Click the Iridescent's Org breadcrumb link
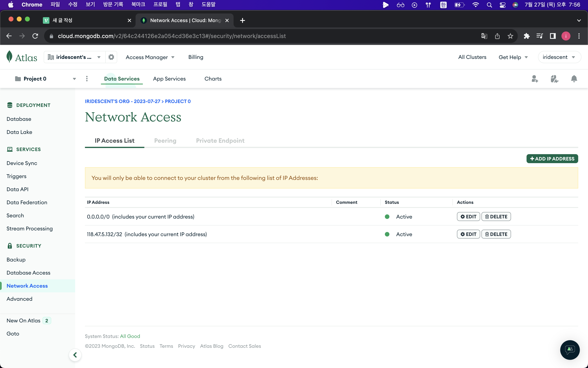 [x=123, y=101]
